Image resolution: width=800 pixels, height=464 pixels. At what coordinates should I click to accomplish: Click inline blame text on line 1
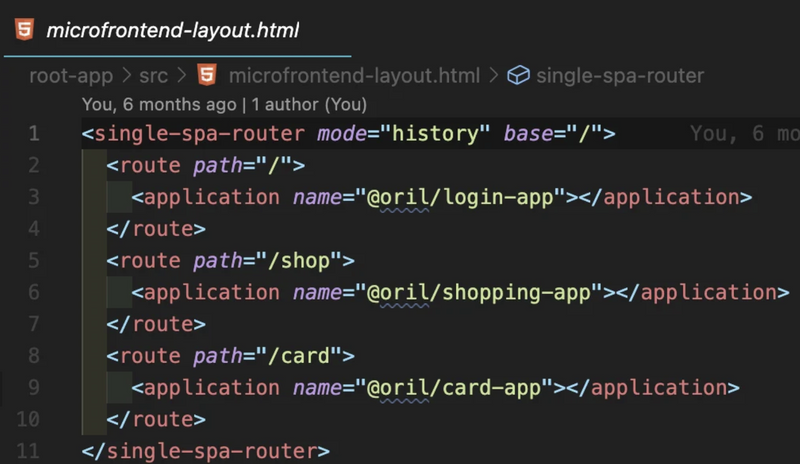[x=744, y=134]
